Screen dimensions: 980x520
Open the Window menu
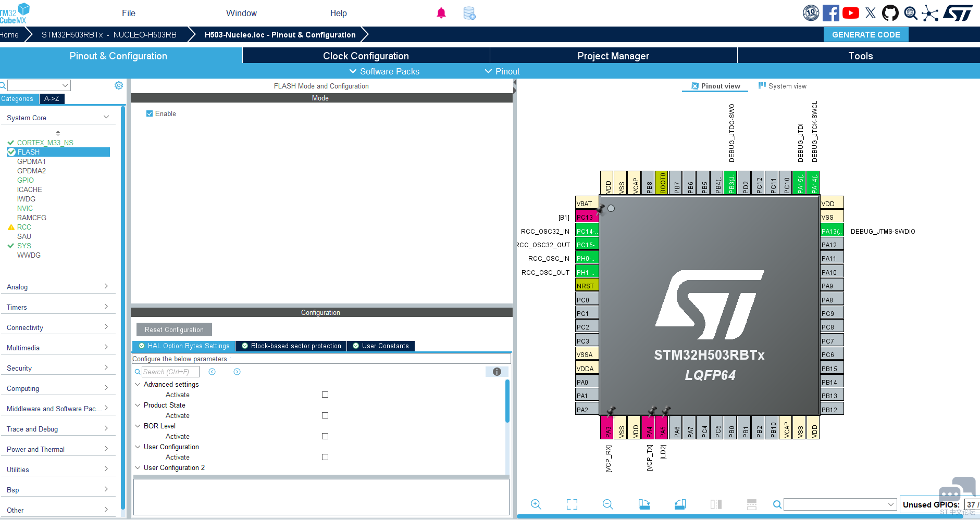[241, 13]
